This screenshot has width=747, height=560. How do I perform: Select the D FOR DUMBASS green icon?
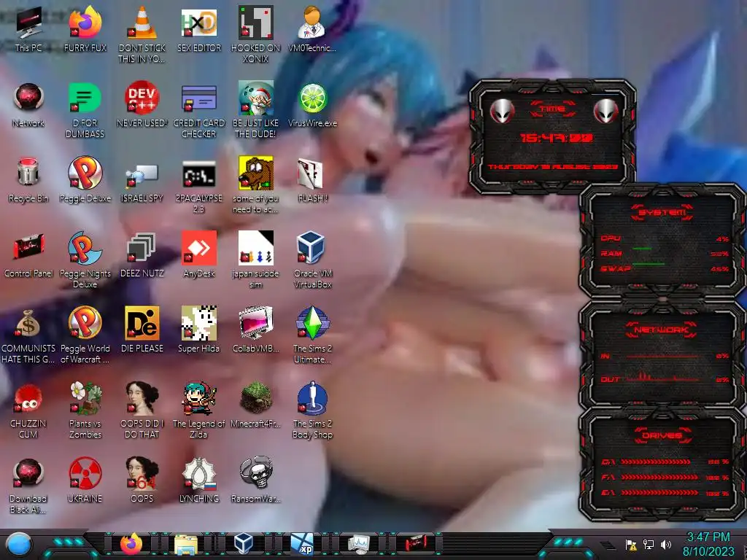pos(85,109)
